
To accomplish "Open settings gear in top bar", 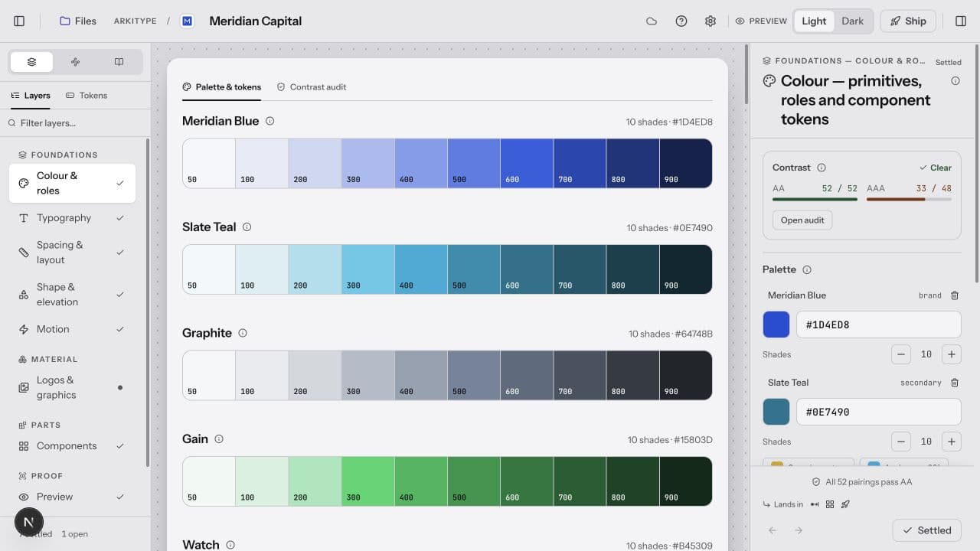I will [x=710, y=21].
